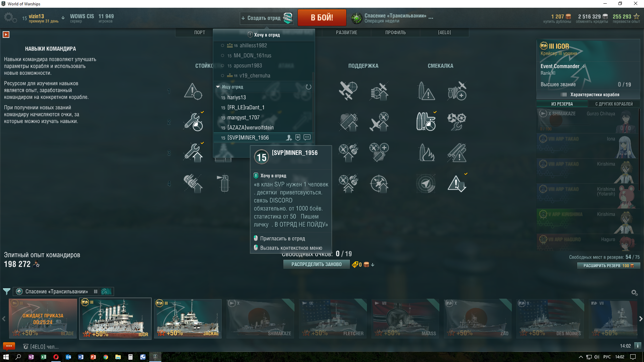Collapse the 'Ищу отряд' section
Viewport: 644px width, 362px height.
tap(218, 87)
